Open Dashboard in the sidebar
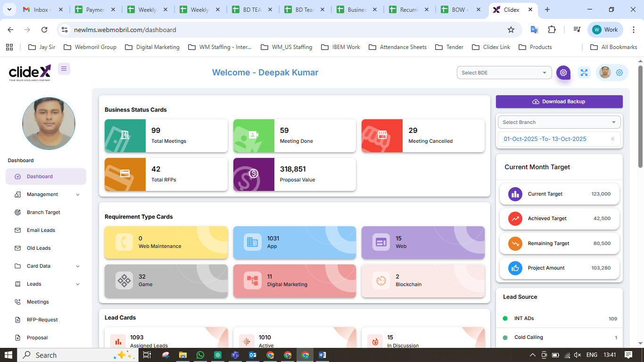The image size is (644, 362). point(46,176)
